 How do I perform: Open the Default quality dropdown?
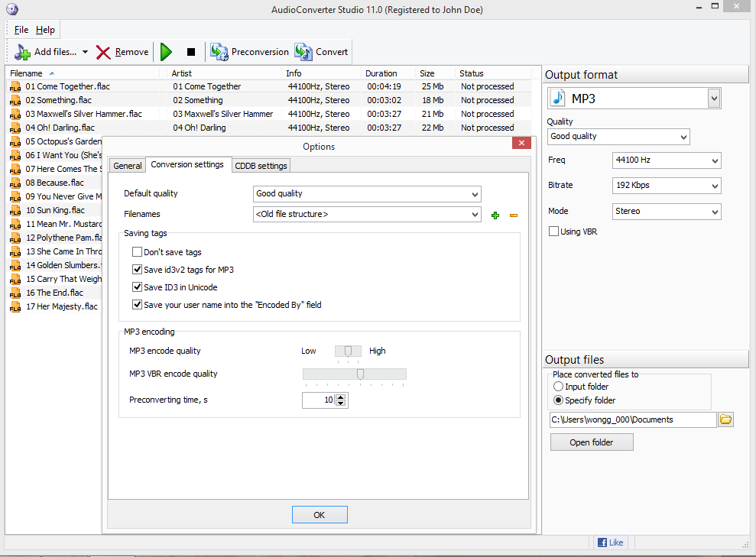[x=475, y=193]
